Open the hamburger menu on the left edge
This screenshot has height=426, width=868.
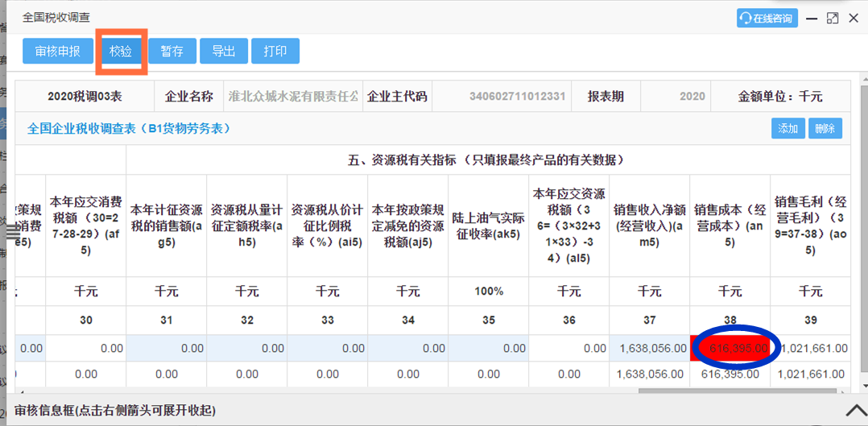click(11, 232)
